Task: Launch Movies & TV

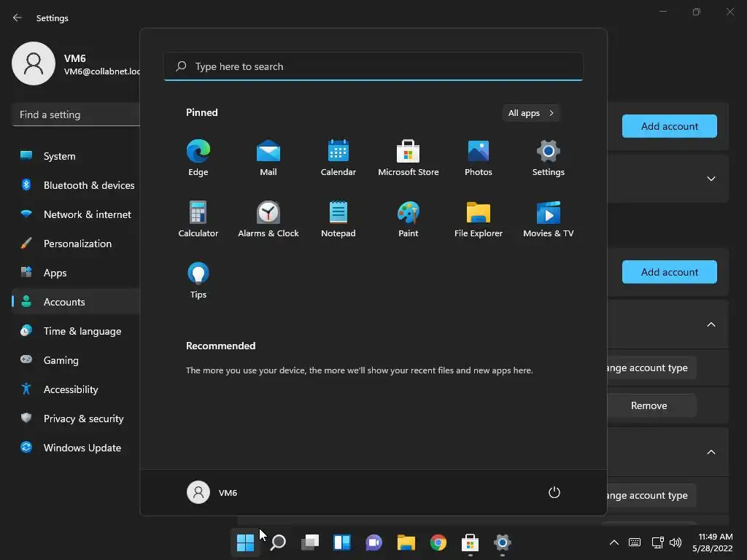Action: click(549, 219)
